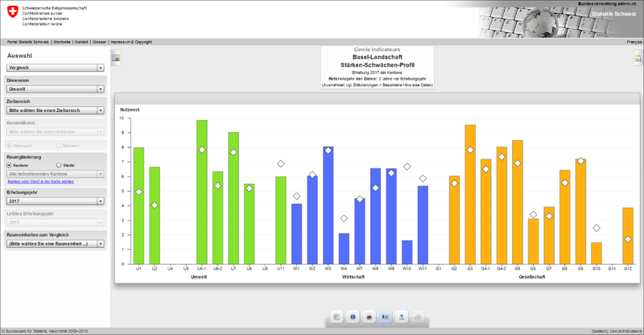Click the Bundesamt für Statistik copyright text
This screenshot has width=644, height=335.
coord(45,331)
